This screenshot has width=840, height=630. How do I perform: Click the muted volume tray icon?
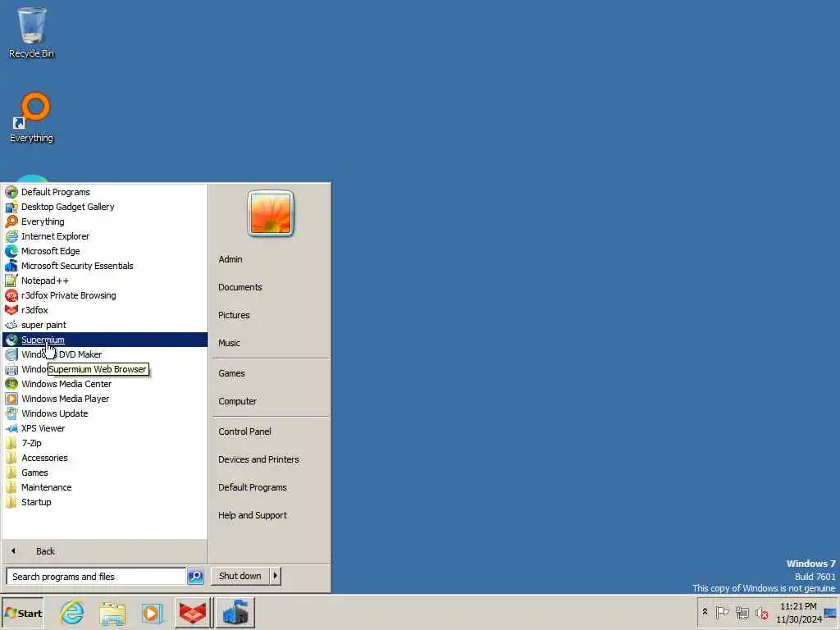point(761,612)
